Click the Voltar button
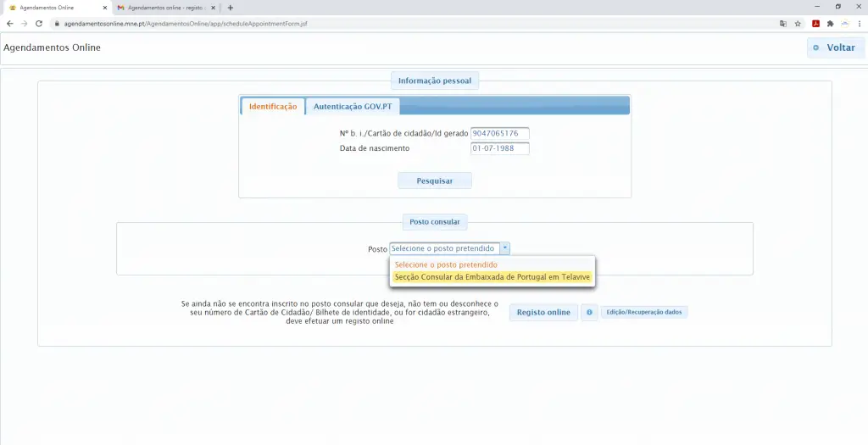 tap(835, 47)
